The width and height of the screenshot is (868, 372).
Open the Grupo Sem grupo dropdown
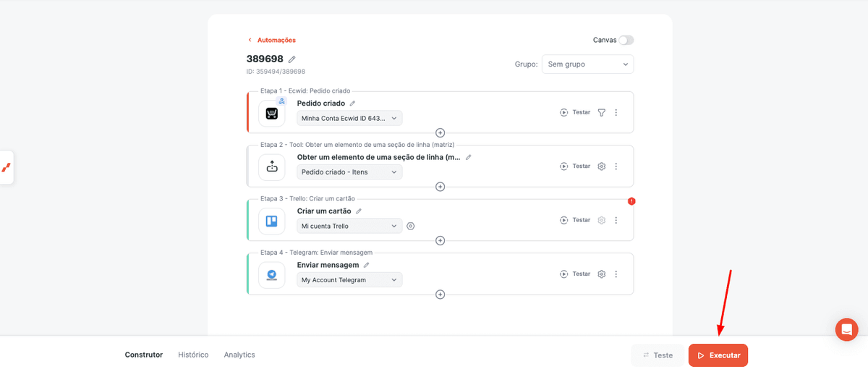coord(587,64)
